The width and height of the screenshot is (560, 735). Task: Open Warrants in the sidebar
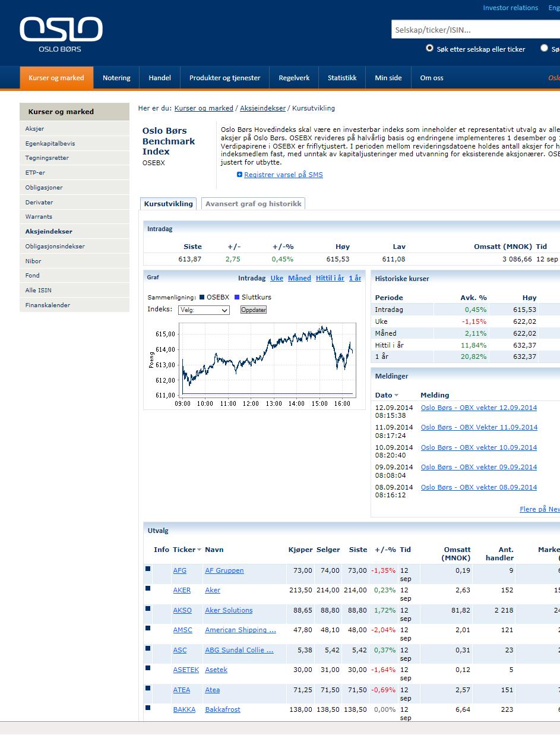74,217
